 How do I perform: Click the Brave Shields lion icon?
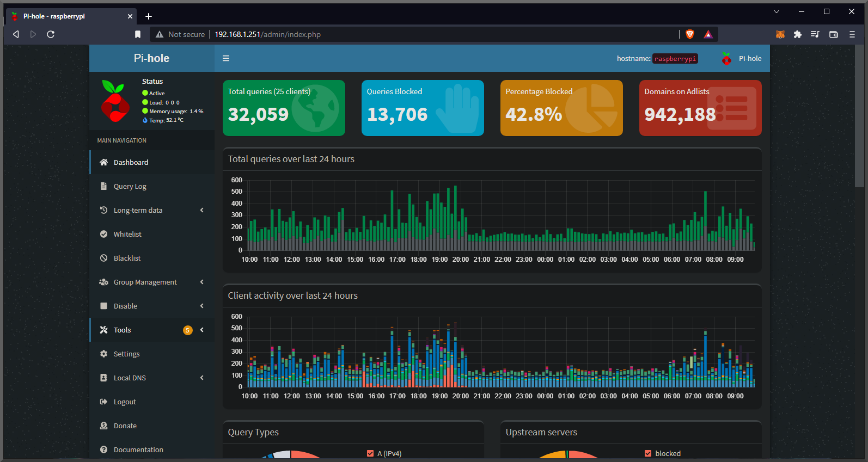(x=690, y=34)
